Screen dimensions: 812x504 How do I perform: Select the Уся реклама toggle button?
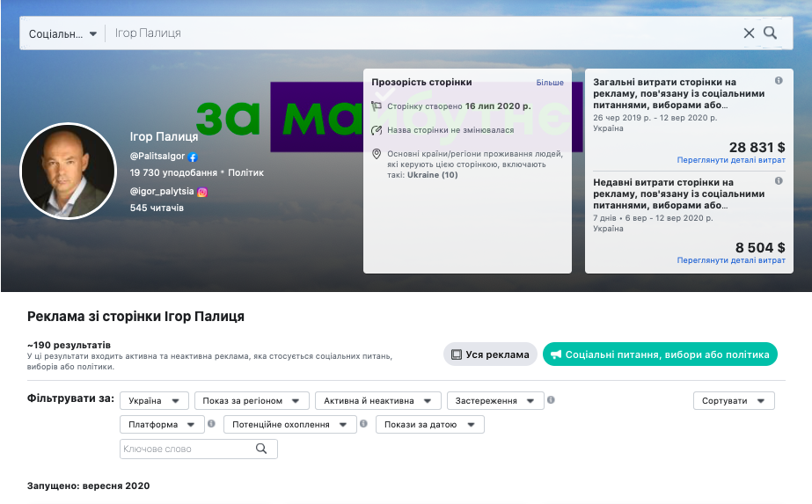coord(490,354)
